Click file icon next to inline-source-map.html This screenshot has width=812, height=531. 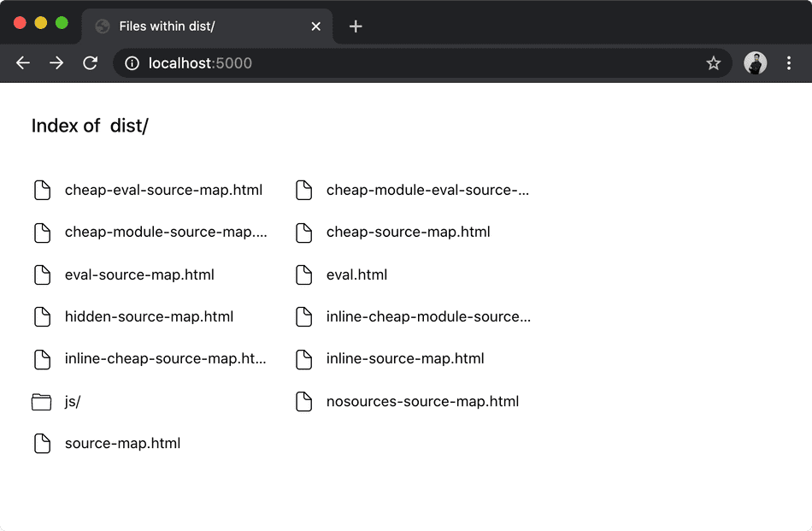[303, 359]
